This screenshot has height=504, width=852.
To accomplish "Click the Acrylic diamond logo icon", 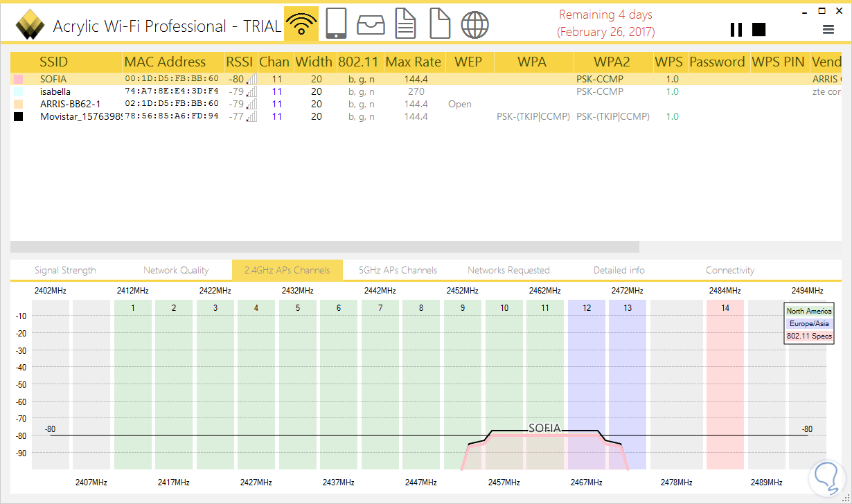I will (x=30, y=27).
